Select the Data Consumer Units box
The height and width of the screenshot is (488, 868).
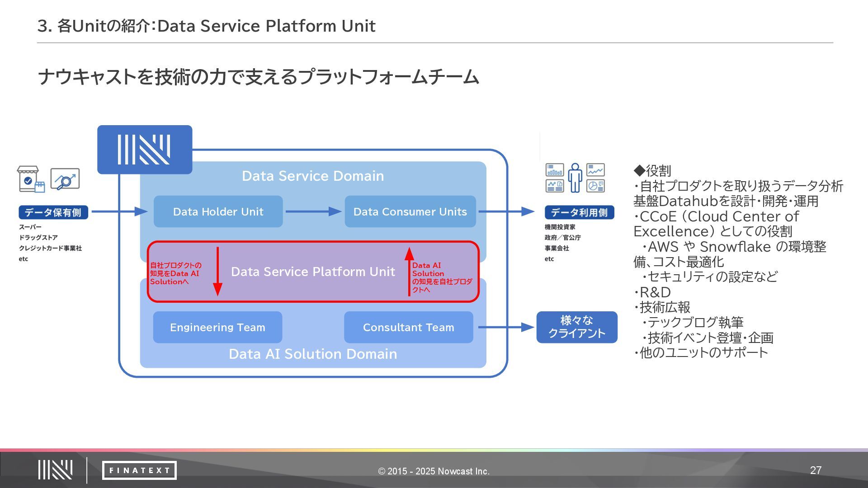410,211
